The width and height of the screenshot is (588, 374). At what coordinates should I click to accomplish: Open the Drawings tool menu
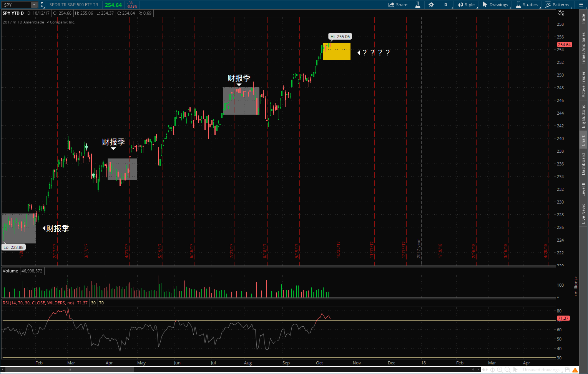495,5
